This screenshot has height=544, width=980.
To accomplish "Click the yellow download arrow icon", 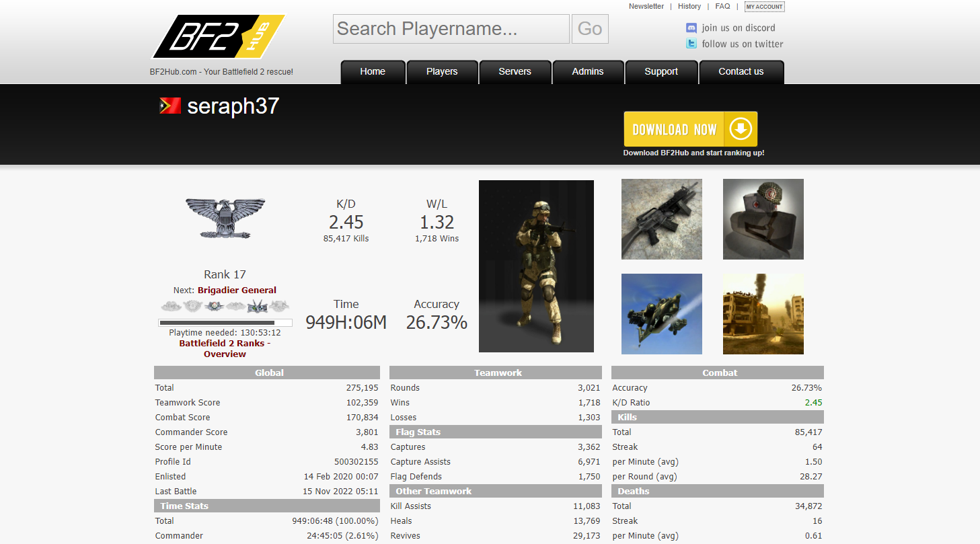I will (741, 129).
